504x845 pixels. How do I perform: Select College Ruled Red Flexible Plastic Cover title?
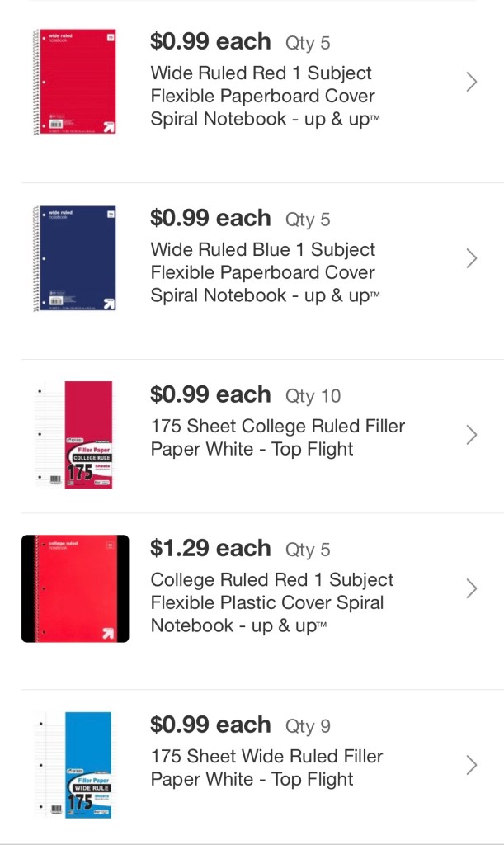point(271,602)
